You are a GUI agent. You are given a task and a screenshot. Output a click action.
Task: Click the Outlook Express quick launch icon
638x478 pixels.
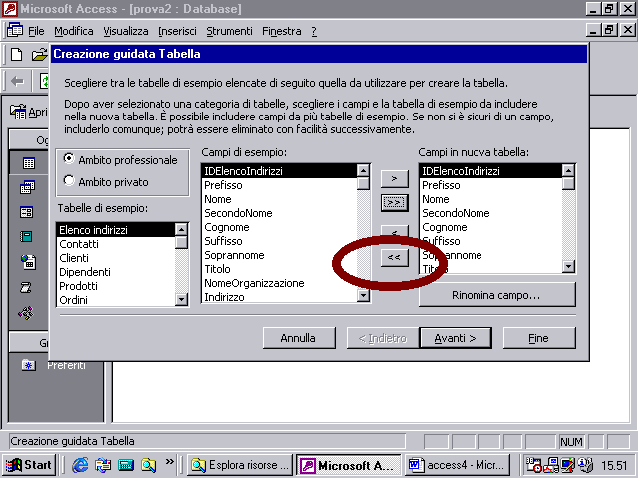click(x=103, y=465)
